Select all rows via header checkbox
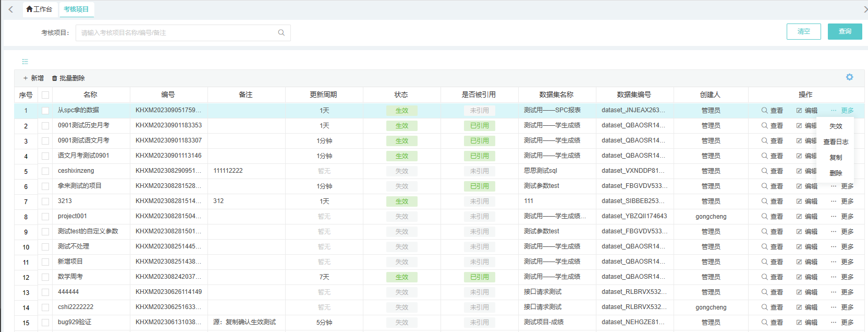 click(x=45, y=95)
